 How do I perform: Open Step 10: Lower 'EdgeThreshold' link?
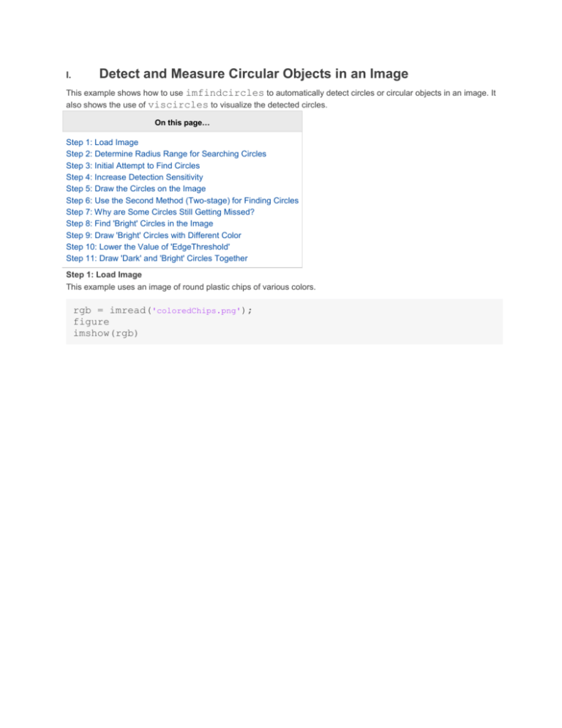[148, 247]
